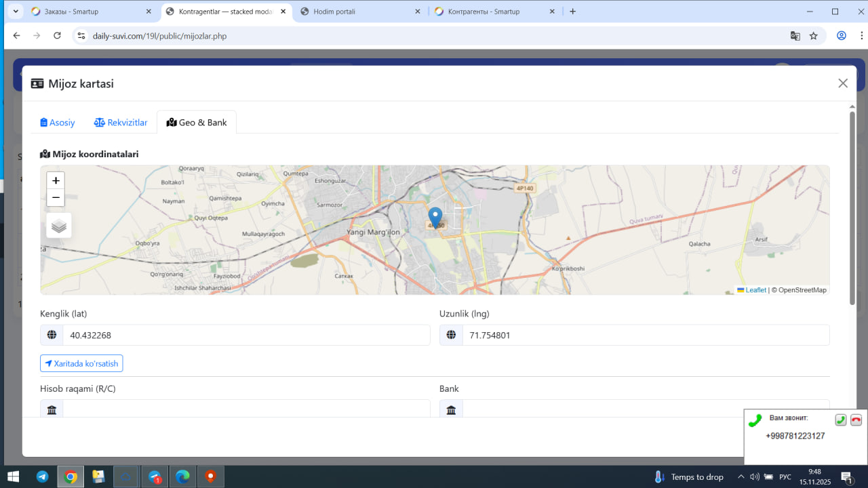The image size is (868, 488).
Task: Open Telegram from the Windows taskbar
Action: coord(42,476)
